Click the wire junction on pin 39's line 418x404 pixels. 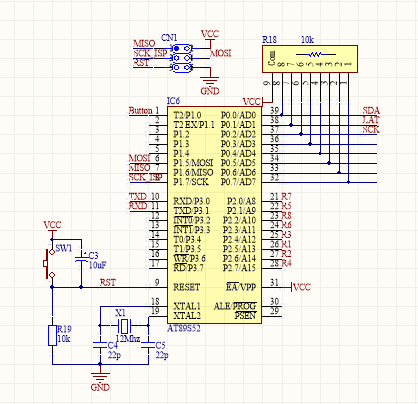point(282,115)
